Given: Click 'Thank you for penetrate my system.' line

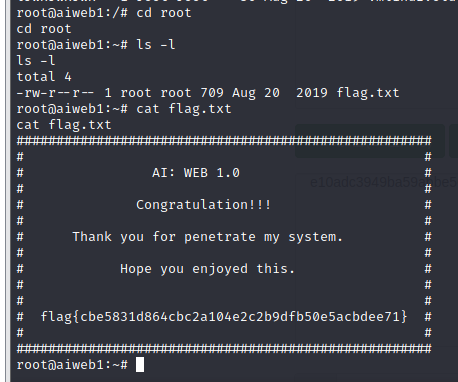Looking at the screenshot, I should (207, 237).
